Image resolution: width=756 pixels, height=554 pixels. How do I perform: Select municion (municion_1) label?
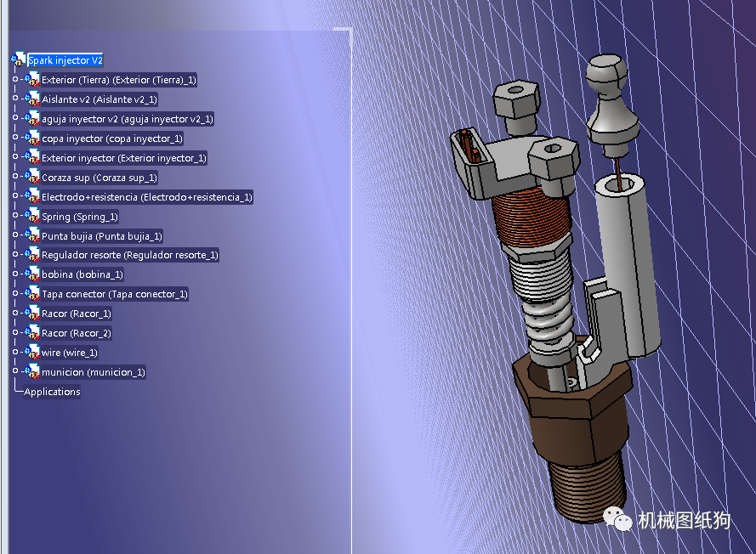point(93,372)
